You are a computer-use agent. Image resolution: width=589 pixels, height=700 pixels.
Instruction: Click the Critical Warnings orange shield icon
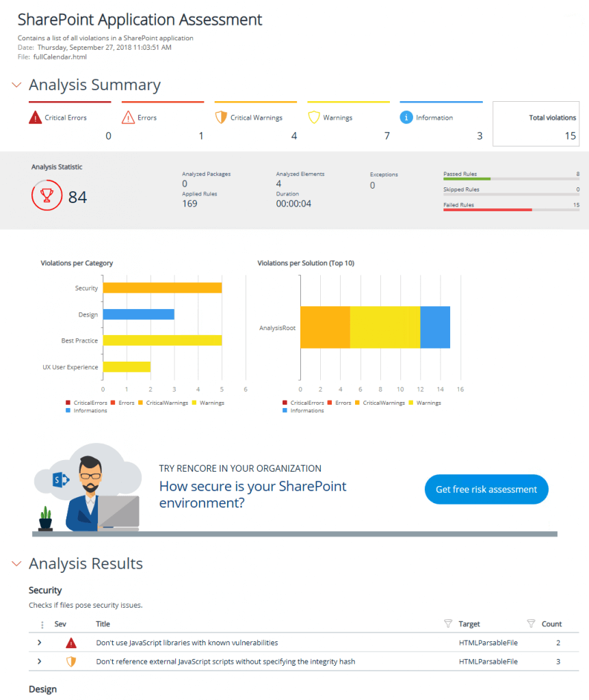point(221,118)
